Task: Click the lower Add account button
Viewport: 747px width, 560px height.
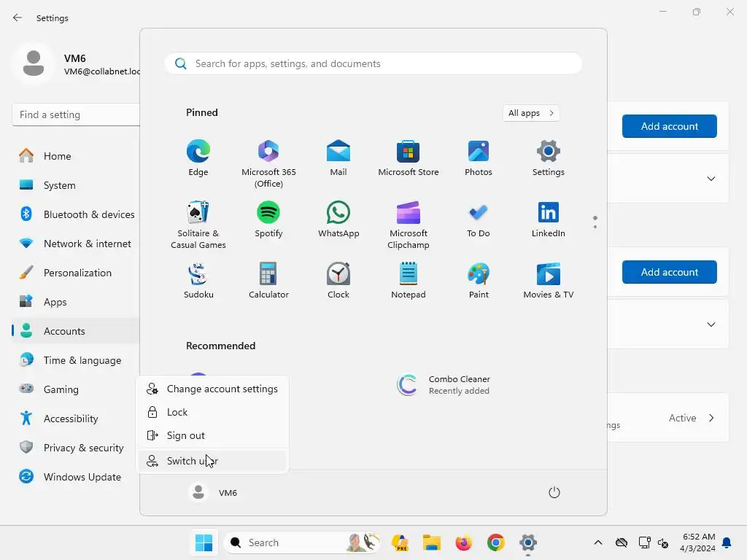Action: 670,272
